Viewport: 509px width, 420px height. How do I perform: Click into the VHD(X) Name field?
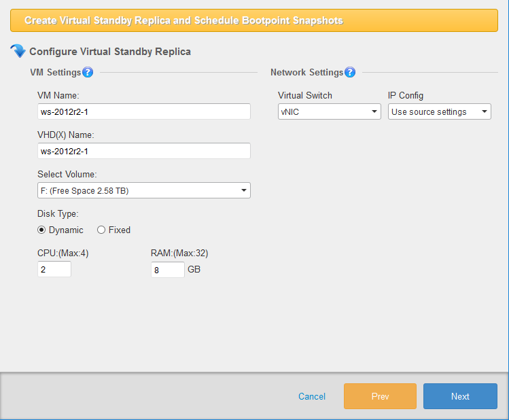tap(144, 151)
